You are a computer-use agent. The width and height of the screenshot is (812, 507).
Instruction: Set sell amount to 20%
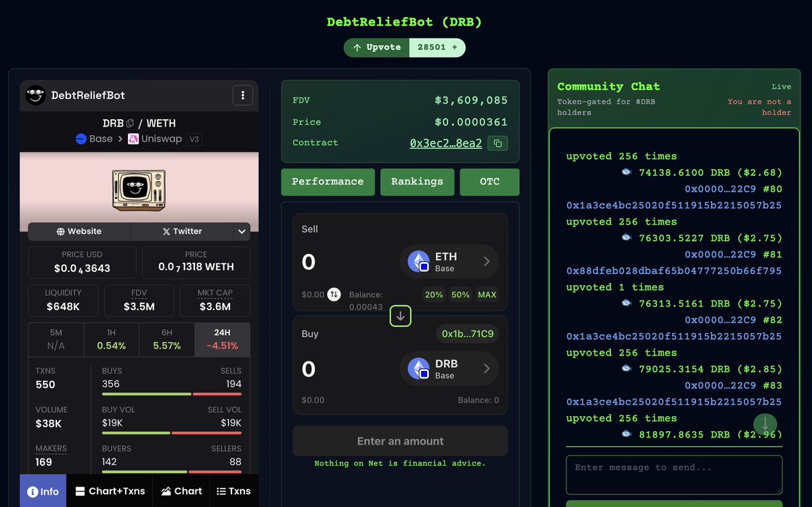pos(434,294)
